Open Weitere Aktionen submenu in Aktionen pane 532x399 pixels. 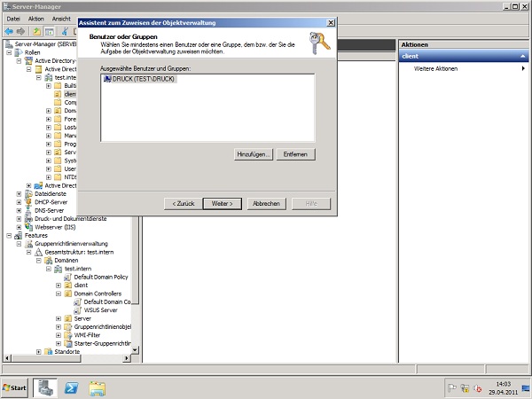464,69
